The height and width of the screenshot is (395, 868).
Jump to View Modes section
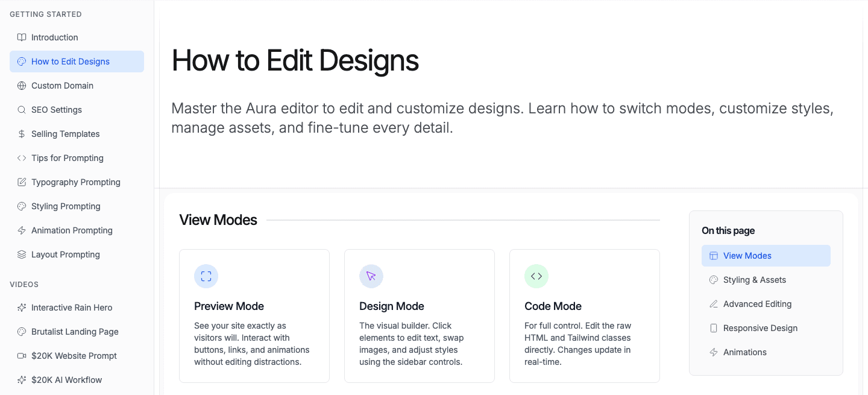pos(766,256)
